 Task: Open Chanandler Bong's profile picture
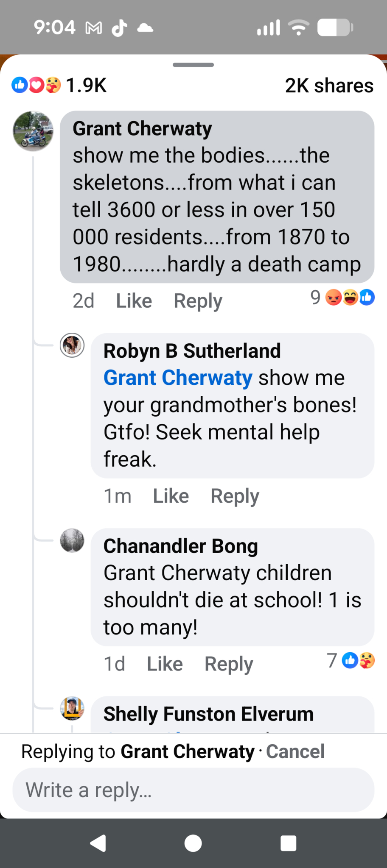pos(72,540)
